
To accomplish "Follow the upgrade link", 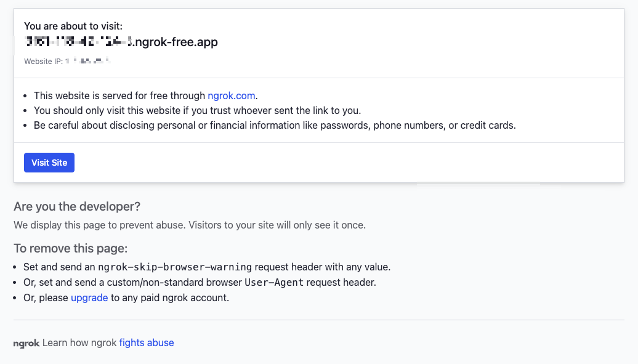I will click(89, 297).
